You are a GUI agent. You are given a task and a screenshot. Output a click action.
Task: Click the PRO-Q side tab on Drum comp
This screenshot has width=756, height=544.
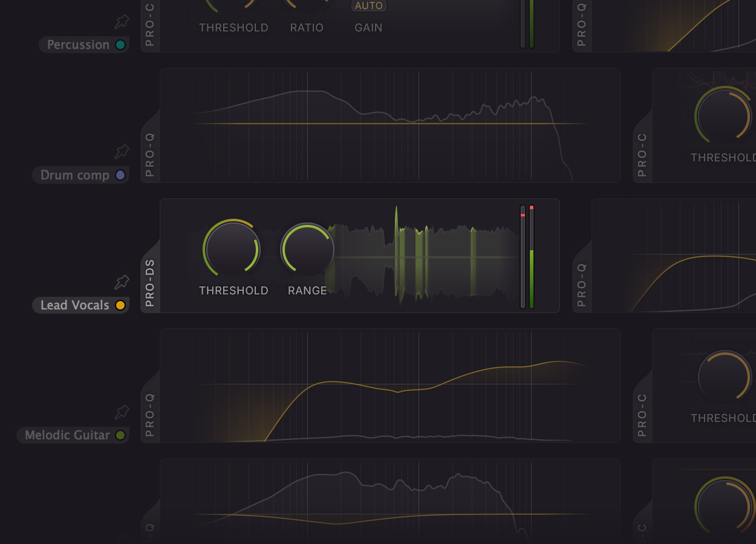(150, 154)
